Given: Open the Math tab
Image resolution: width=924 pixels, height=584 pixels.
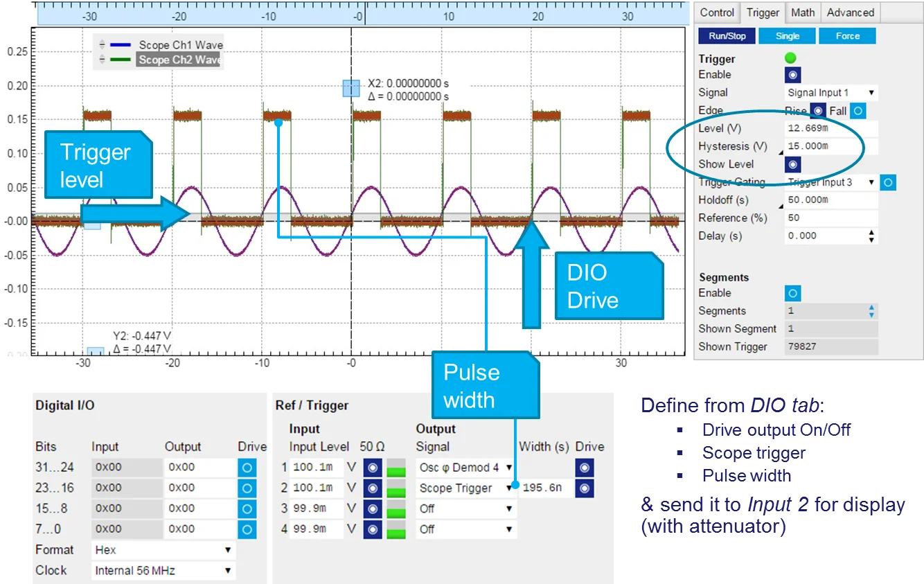Looking at the screenshot, I should click(803, 12).
